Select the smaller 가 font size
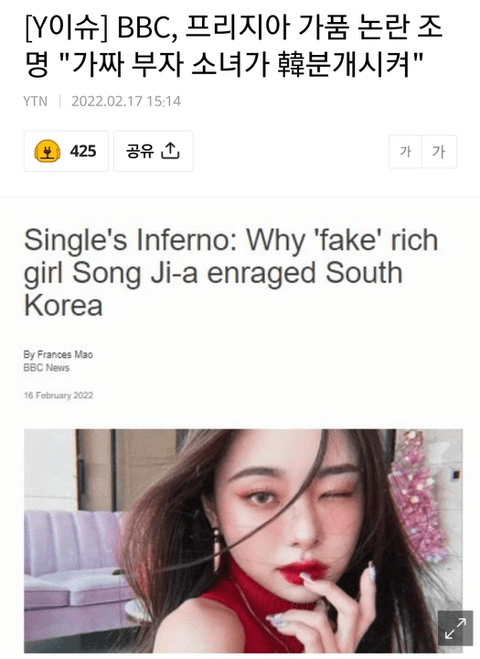 [x=405, y=151]
